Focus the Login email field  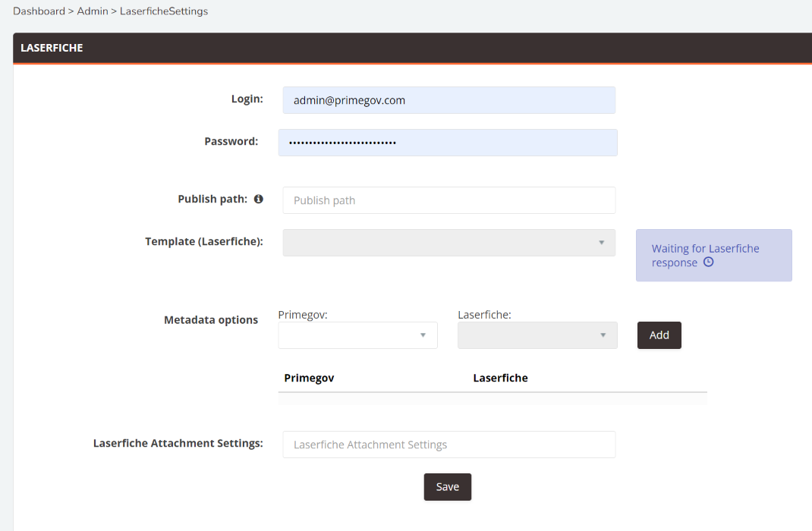[449, 100]
